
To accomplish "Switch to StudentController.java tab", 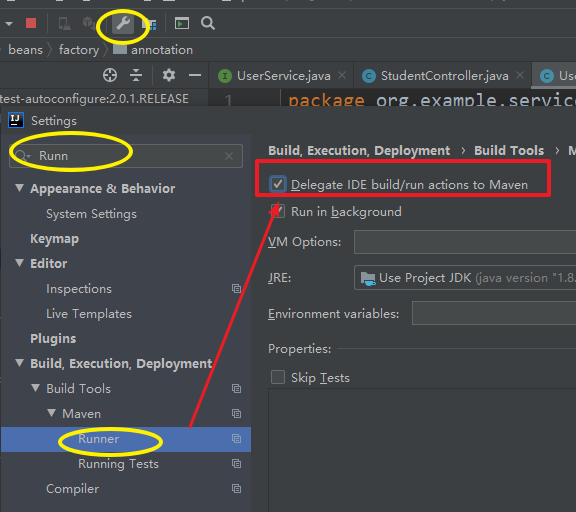I will 444,76.
